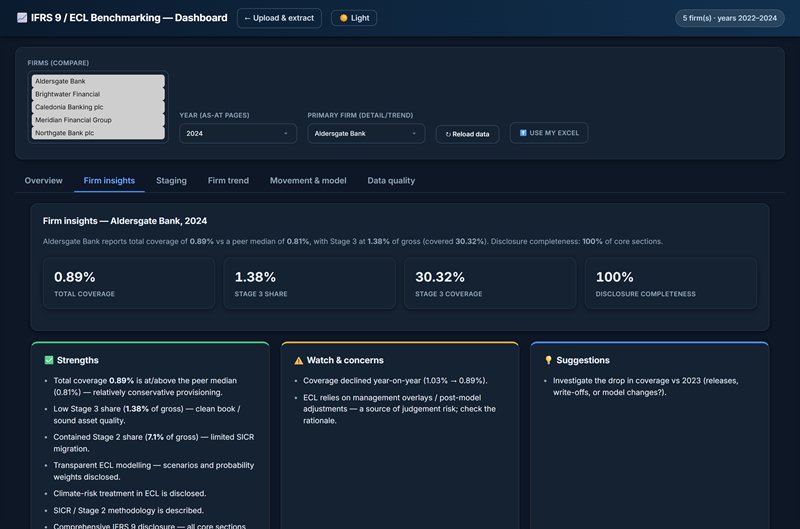Select Aldersgate Bank in firms list

[x=98, y=81]
